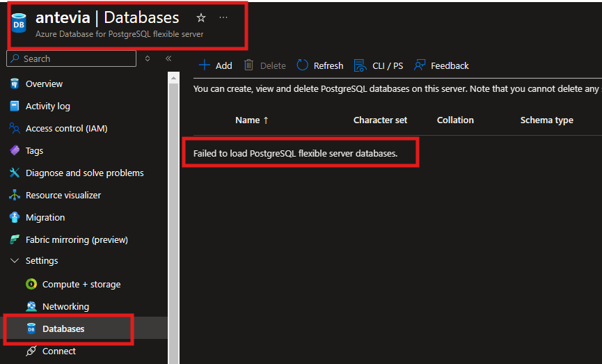Screen dimensions: 602x364
Task: Click the up-down sort arrows beside Search
Action: coord(148,58)
